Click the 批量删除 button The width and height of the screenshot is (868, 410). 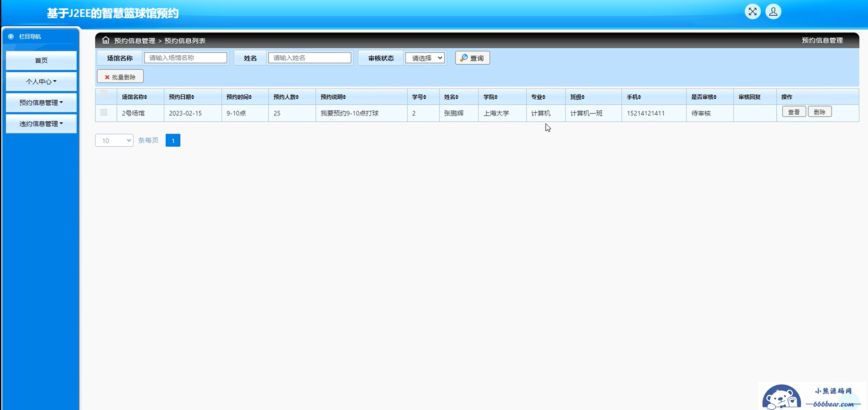[x=120, y=76]
